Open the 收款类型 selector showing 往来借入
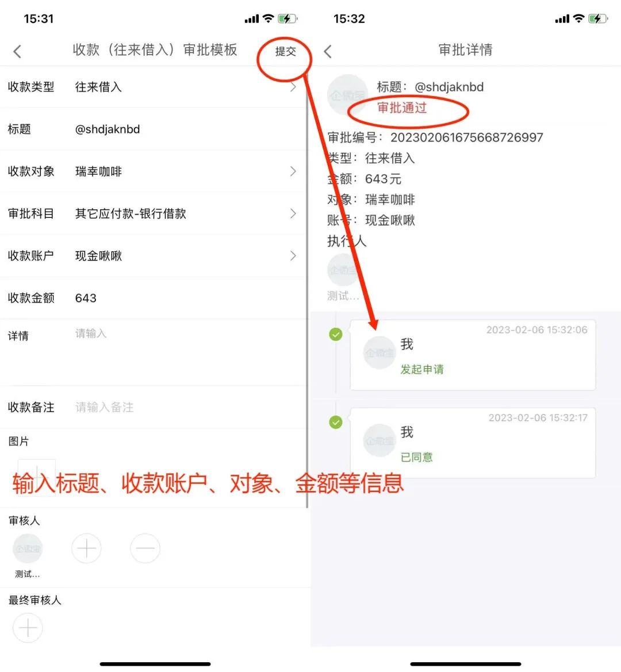 click(154, 87)
